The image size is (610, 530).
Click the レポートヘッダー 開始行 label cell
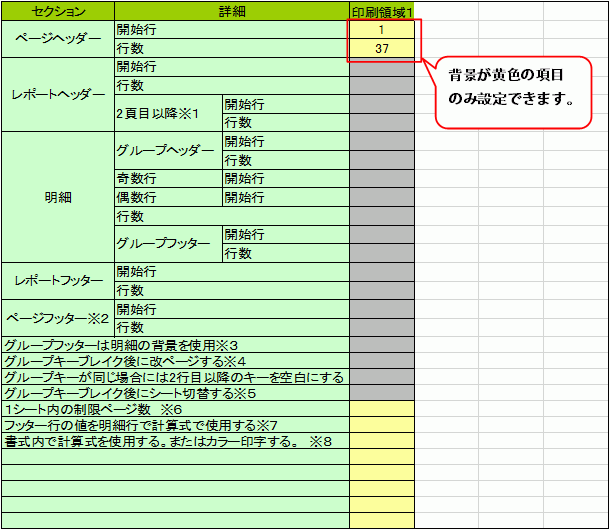[232, 67]
